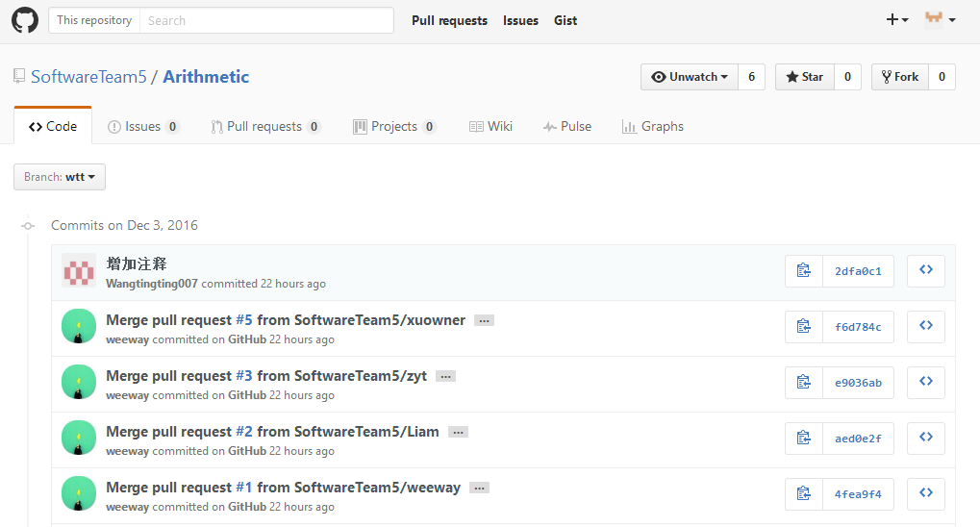Viewport: 980px width, 527px height.
Task: Click weeway's avatar on pull request #1 commit
Action: click(79, 493)
